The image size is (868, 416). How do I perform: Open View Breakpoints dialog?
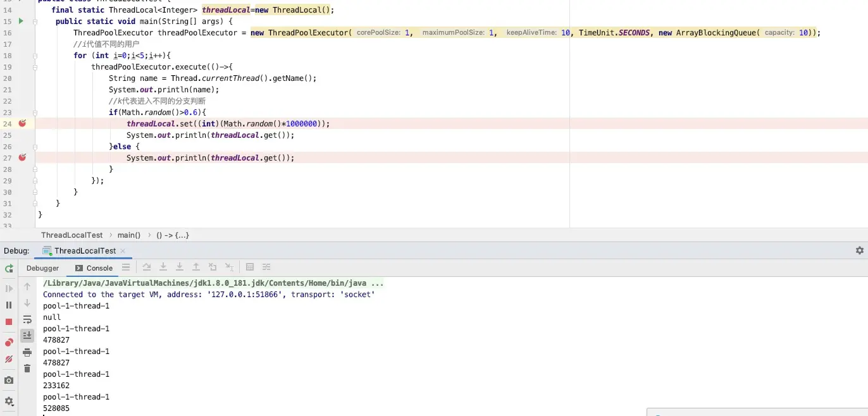point(9,343)
